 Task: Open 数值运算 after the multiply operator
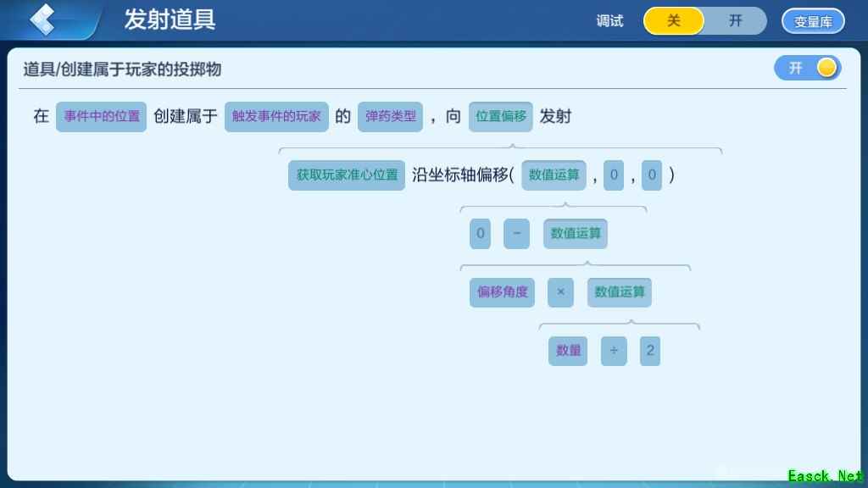[619, 292]
